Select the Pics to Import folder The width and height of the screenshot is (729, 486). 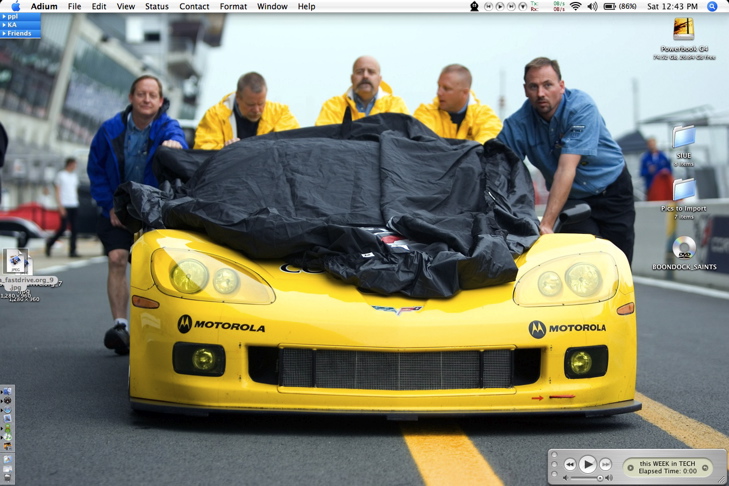(x=684, y=190)
